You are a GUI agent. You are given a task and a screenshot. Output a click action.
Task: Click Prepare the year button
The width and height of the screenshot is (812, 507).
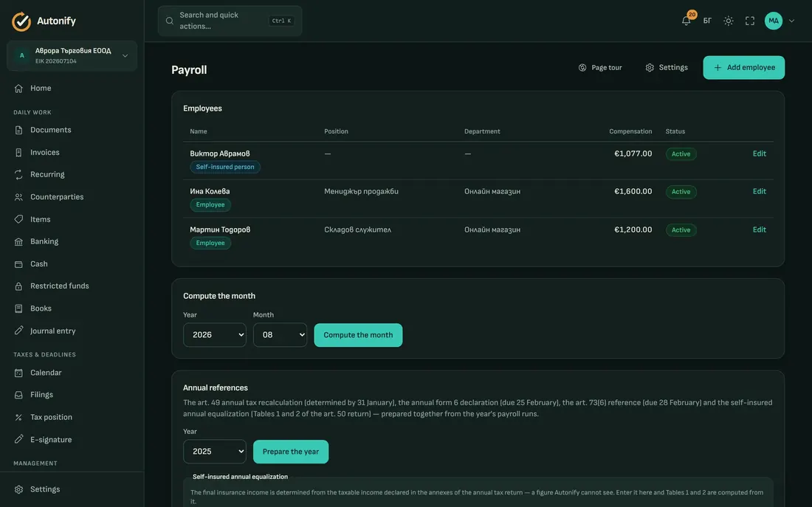(291, 452)
